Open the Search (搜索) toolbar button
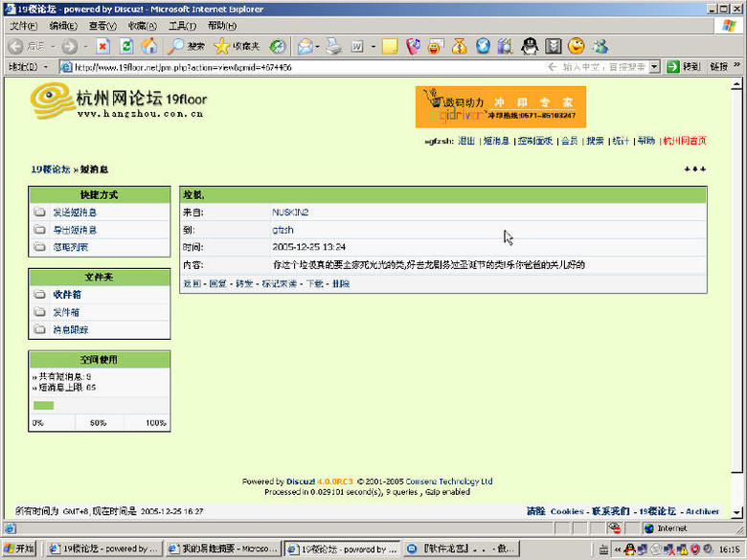 [x=186, y=46]
